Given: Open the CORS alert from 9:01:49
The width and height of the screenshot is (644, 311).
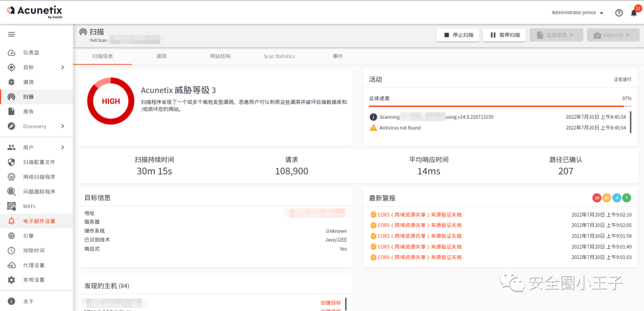Looking at the screenshot, I should pos(420,247).
